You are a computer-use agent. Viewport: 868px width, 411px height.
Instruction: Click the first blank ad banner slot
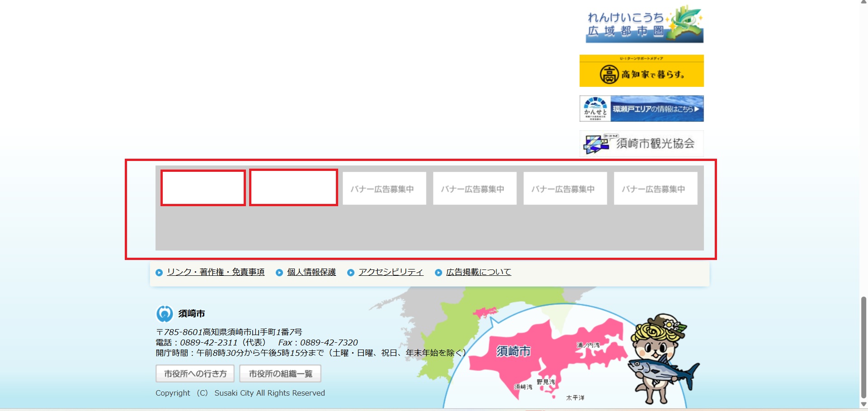point(203,188)
